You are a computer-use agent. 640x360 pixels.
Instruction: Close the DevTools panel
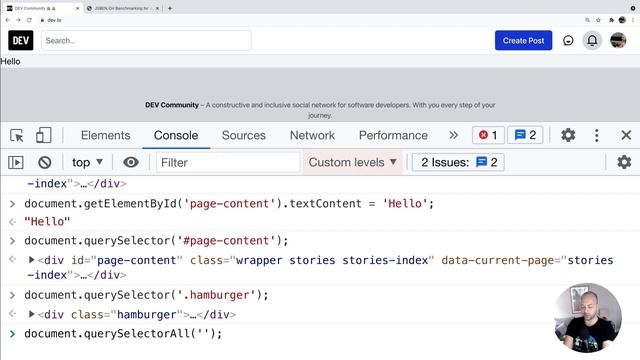tap(626, 135)
